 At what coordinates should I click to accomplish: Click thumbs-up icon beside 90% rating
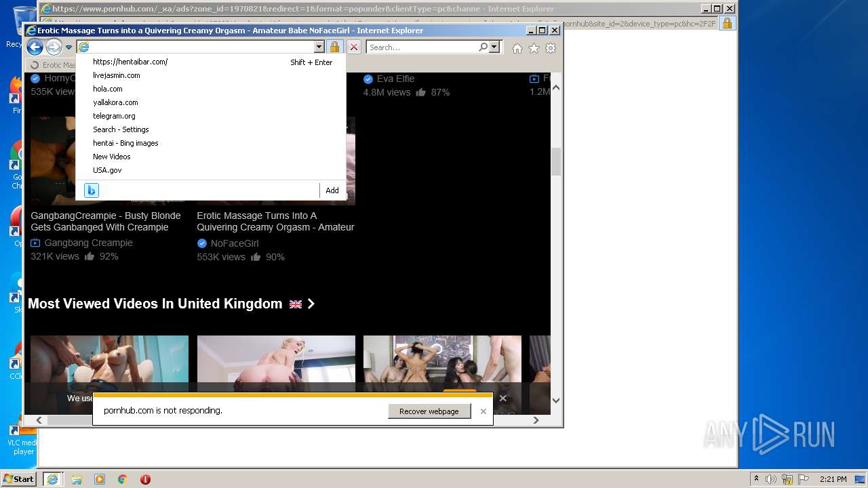coord(256,257)
